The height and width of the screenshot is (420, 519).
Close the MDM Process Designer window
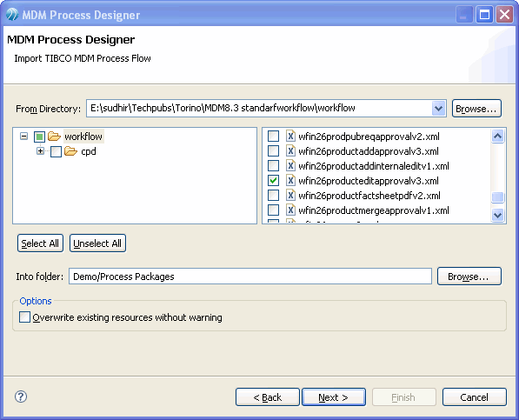tap(504, 15)
